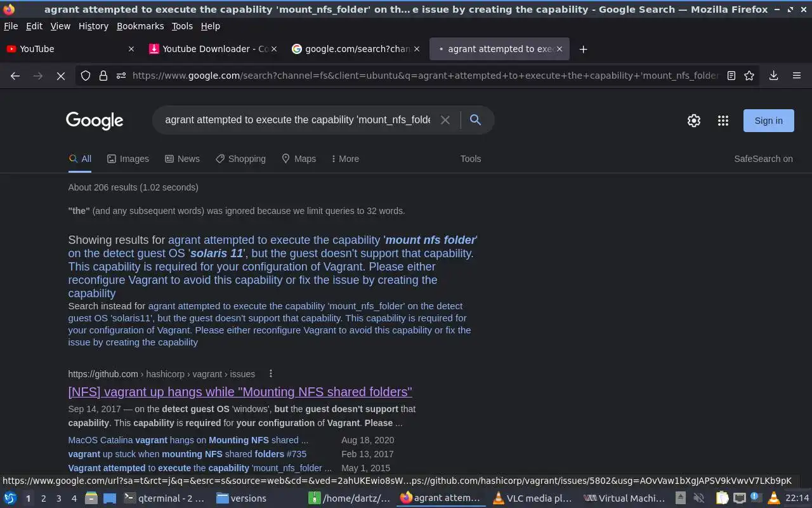Switch to Virtual Machine Manager in taskbar
The height and width of the screenshot is (508, 812).
tap(625, 498)
